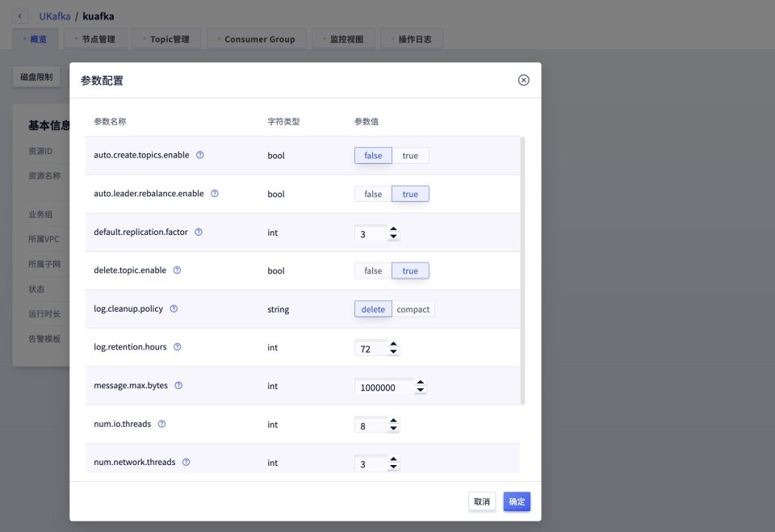
Task: Click the 取消 cancel button
Action: click(x=482, y=501)
